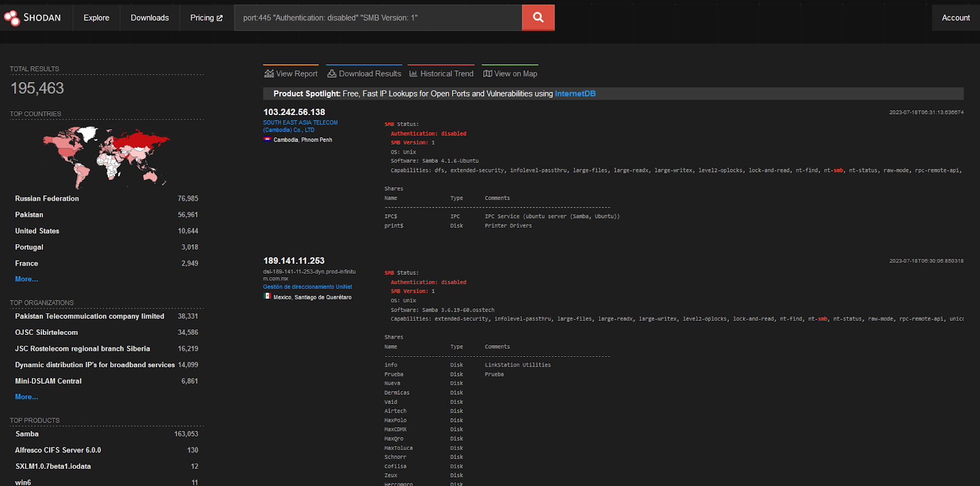This screenshot has width=980, height=486.
Task: Click SOUTH EAST ASIA TELECOM organization link
Action: pyautogui.click(x=300, y=126)
